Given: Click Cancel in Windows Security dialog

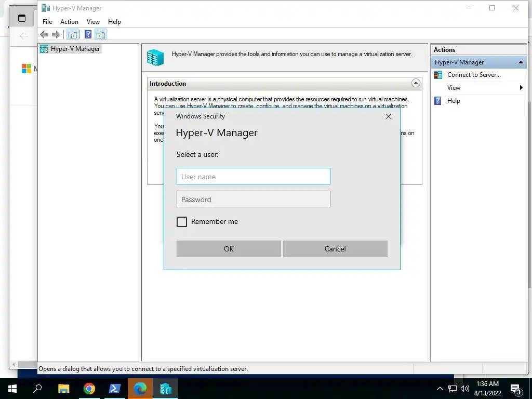Looking at the screenshot, I should click(335, 249).
